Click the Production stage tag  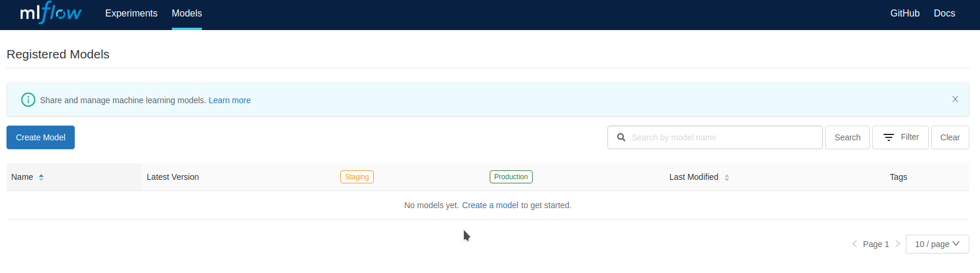[x=511, y=177]
